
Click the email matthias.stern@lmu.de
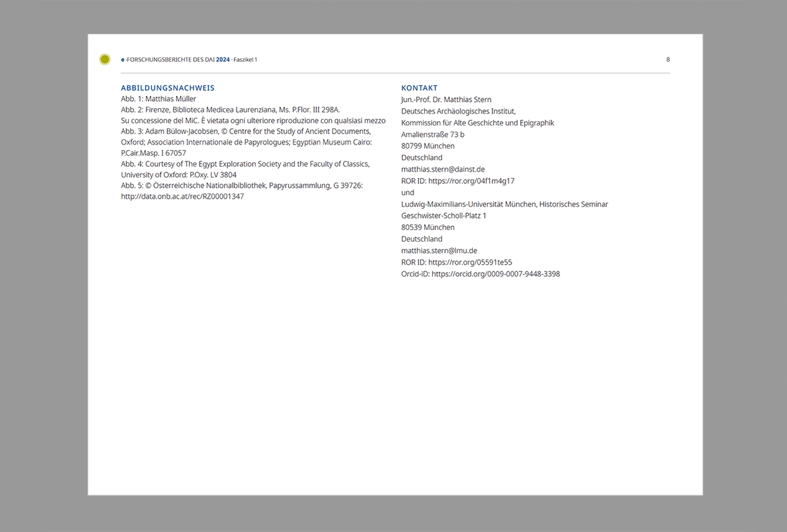click(x=439, y=250)
